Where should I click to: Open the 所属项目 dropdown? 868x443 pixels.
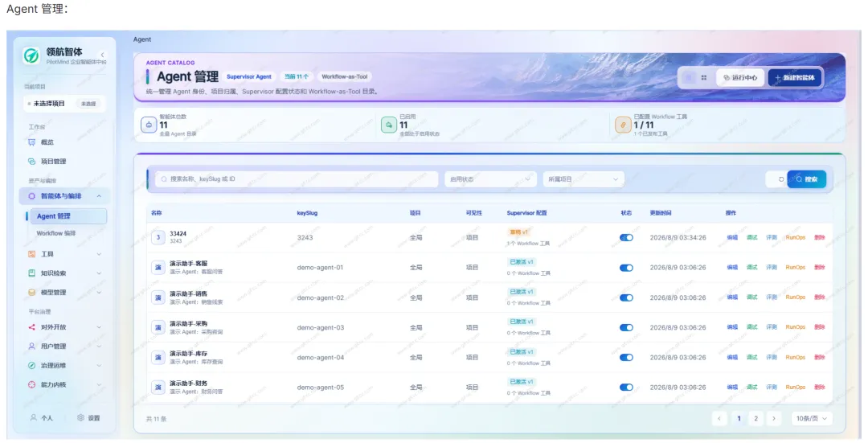point(583,179)
